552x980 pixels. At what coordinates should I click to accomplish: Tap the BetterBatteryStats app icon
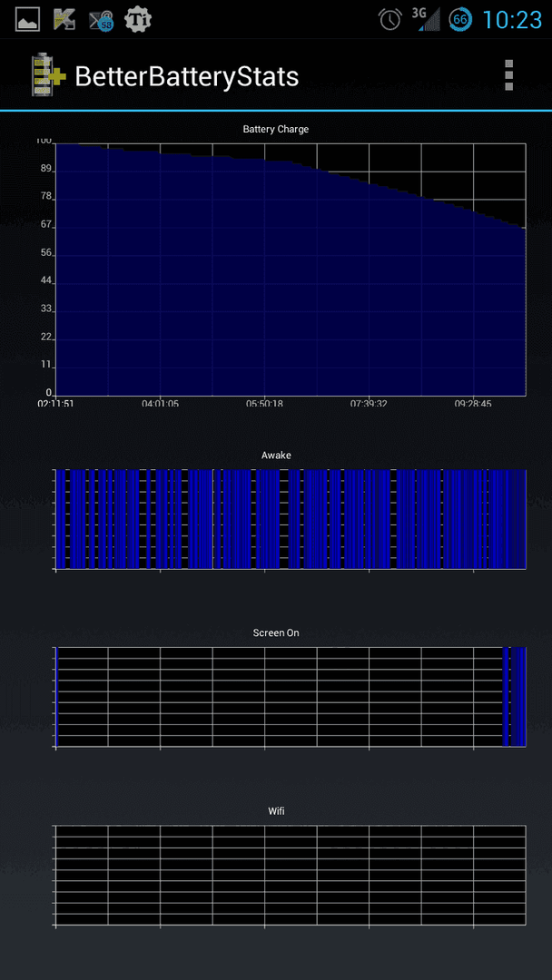48,75
